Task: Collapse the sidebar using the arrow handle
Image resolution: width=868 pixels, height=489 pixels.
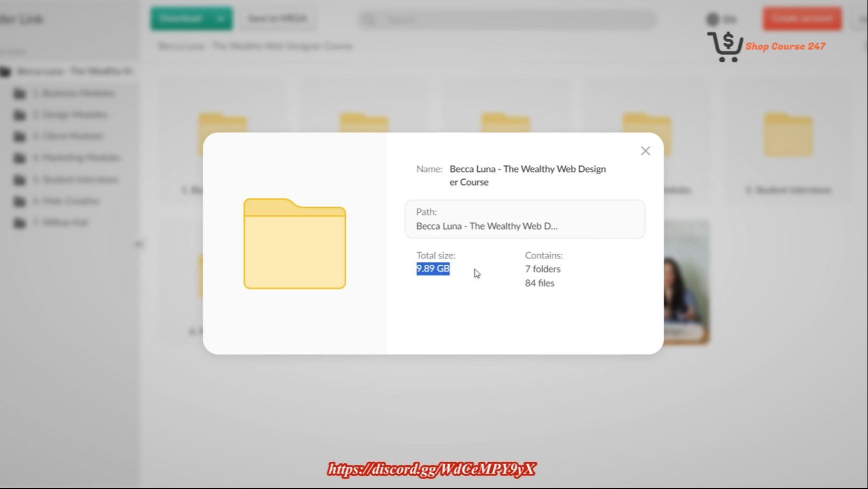Action: pos(138,244)
